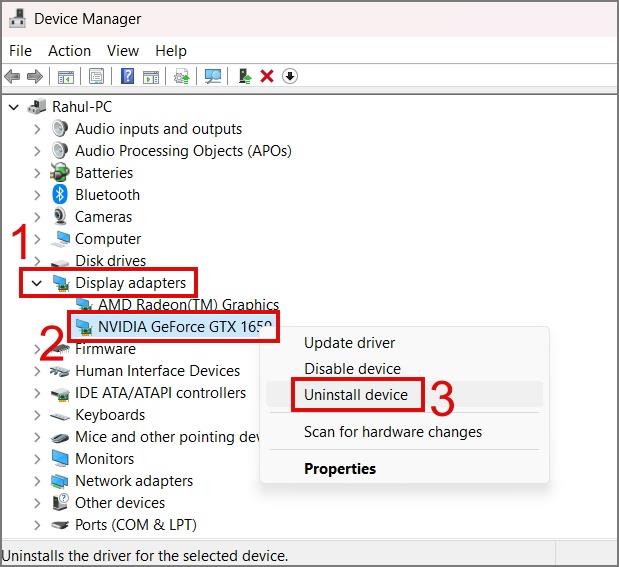Click the Display adapters category icon

(x=61, y=283)
